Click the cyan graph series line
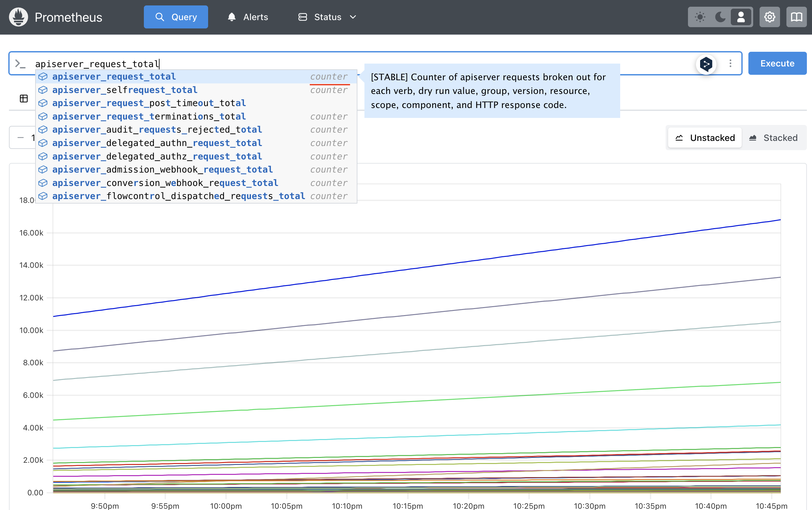 click(417, 437)
